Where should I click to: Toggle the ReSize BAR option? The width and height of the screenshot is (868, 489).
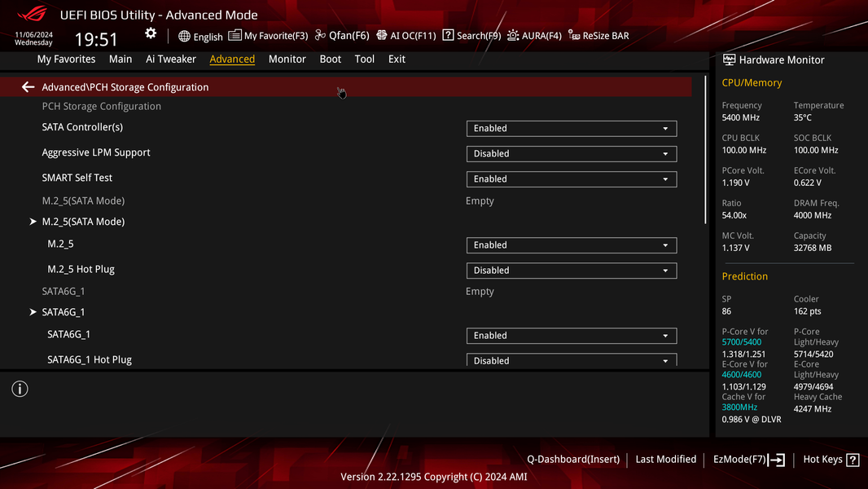click(599, 36)
